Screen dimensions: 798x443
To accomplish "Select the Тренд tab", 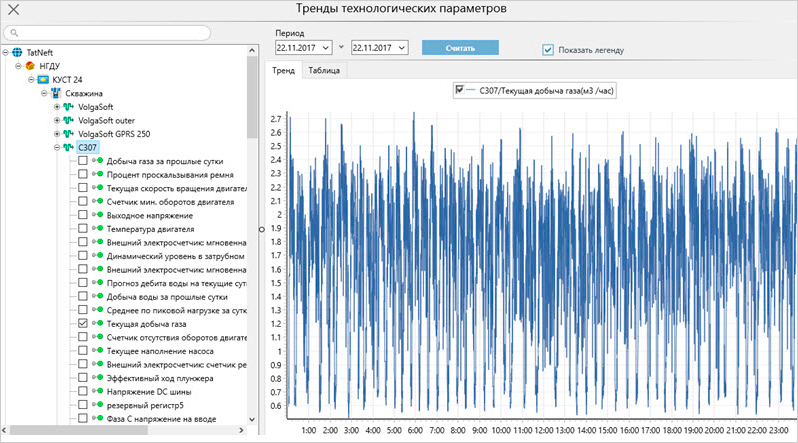I will tap(283, 71).
